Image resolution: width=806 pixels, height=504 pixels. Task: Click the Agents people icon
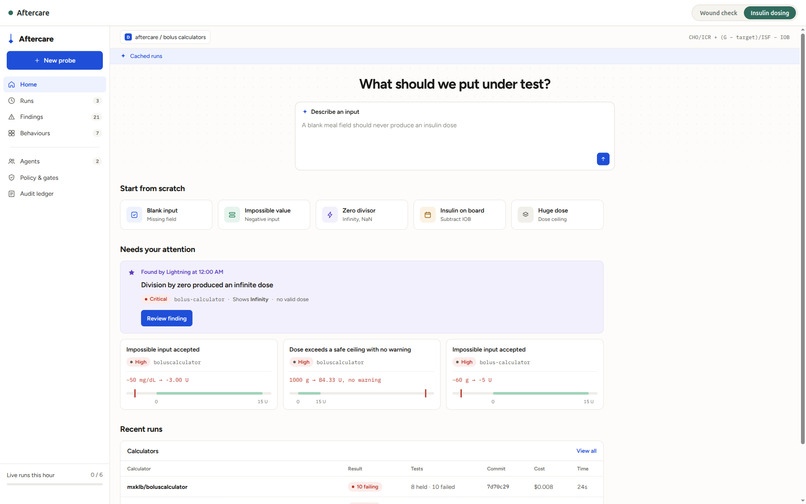[x=11, y=161]
